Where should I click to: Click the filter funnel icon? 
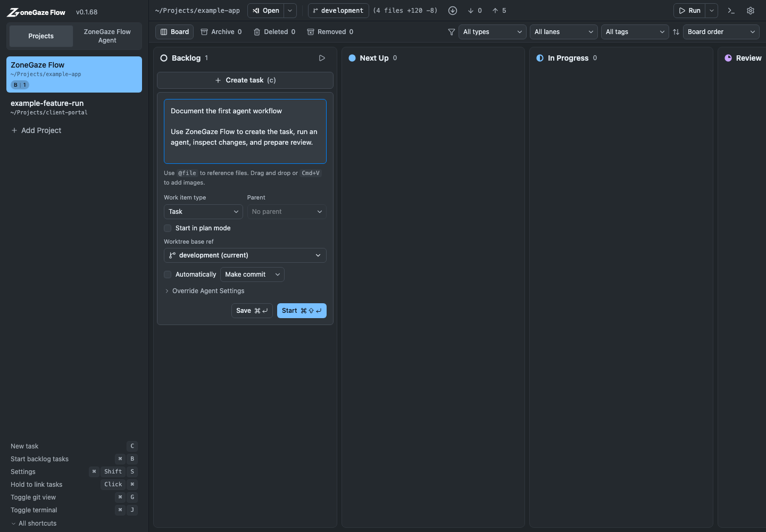click(452, 32)
